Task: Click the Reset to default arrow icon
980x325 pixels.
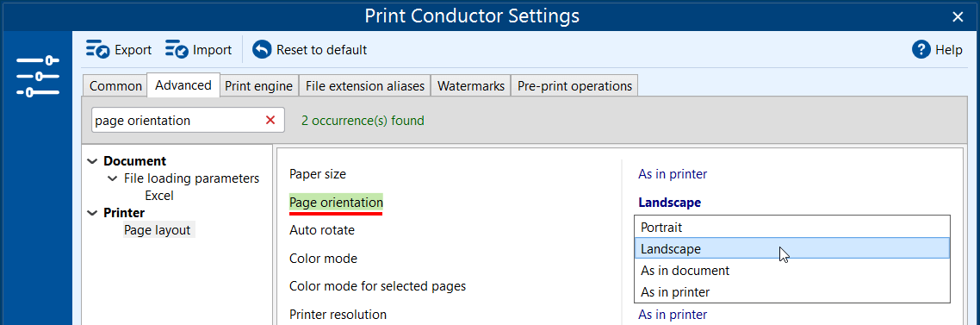Action: pyautogui.click(x=262, y=49)
